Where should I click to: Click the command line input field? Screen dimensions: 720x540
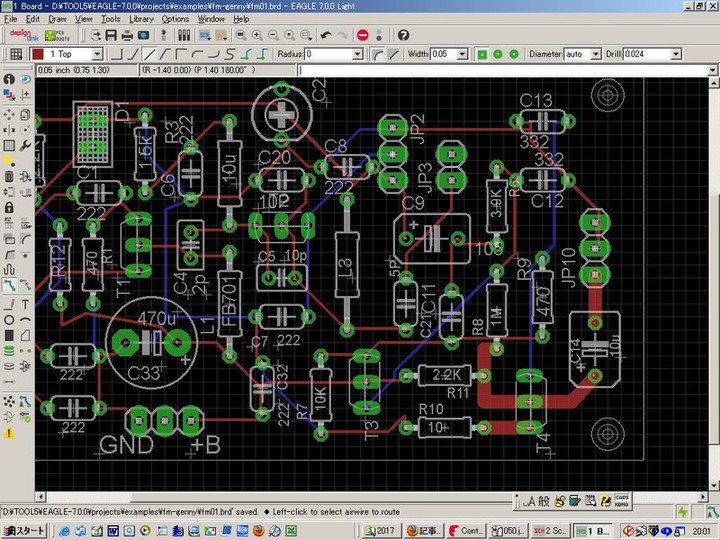(x=500, y=71)
